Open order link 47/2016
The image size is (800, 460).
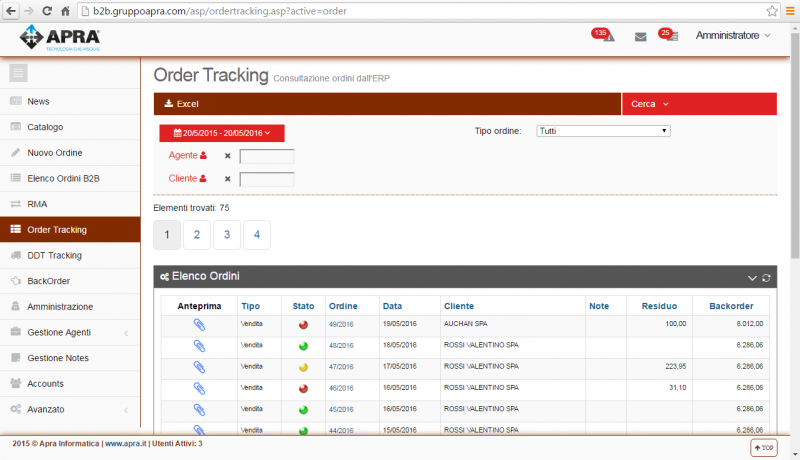pyautogui.click(x=341, y=367)
